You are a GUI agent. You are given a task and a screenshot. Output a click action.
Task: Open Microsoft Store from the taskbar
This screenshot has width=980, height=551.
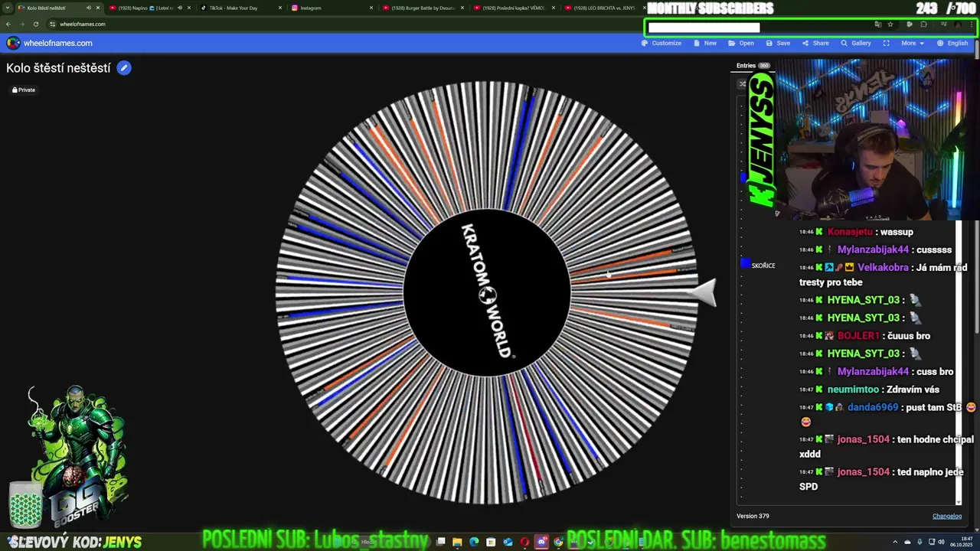[x=491, y=542]
